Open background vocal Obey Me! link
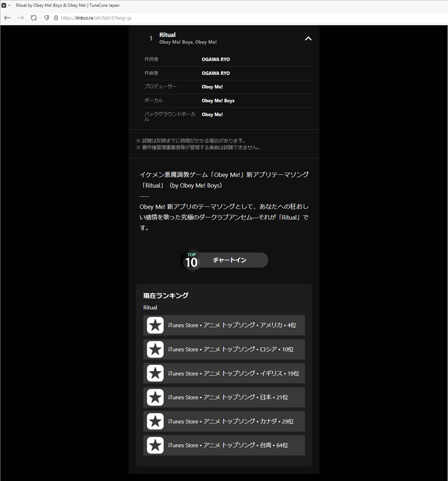 [x=212, y=115]
